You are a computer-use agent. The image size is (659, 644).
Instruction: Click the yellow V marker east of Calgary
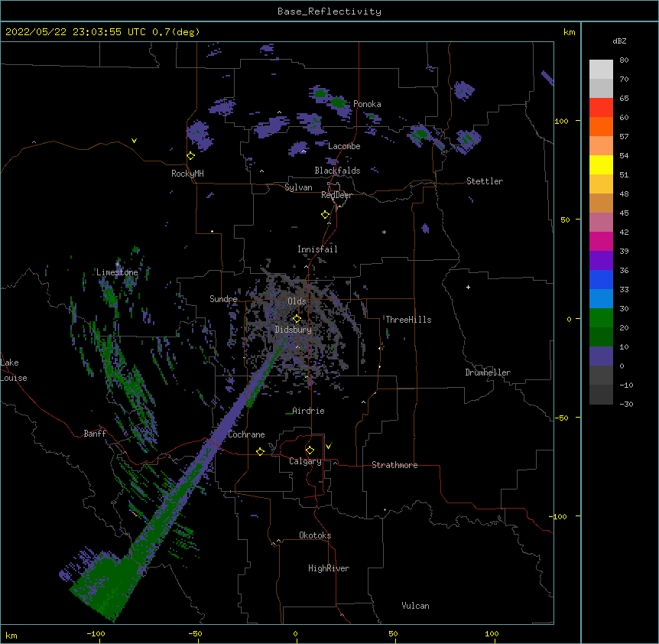[x=328, y=446]
